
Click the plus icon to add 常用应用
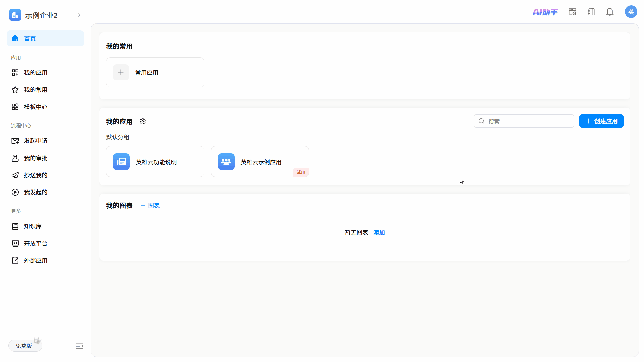121,72
